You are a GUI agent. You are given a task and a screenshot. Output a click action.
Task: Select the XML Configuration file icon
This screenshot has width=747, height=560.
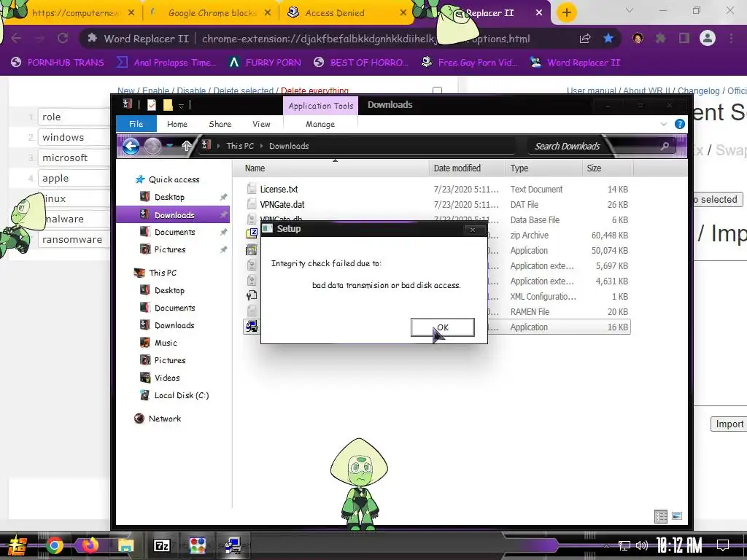[252, 296]
